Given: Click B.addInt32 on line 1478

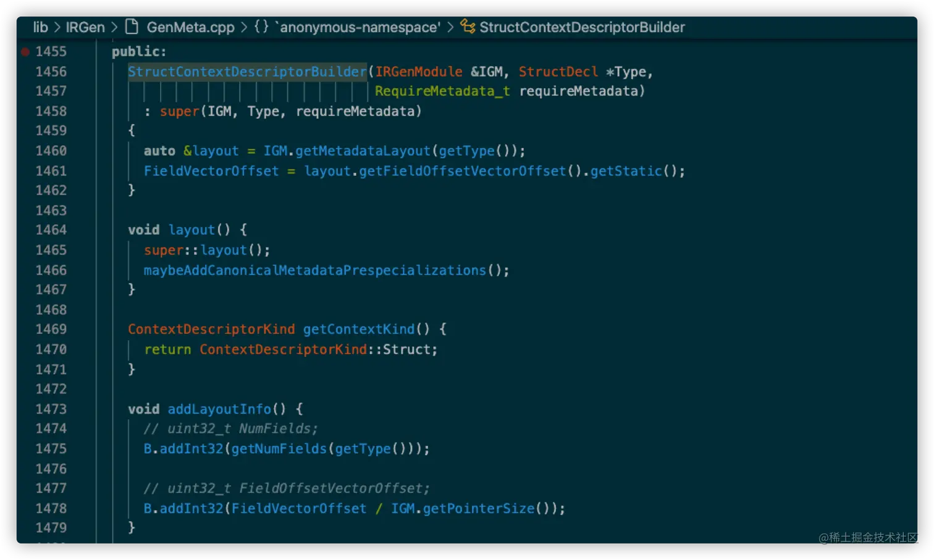Looking at the screenshot, I should coord(183,508).
